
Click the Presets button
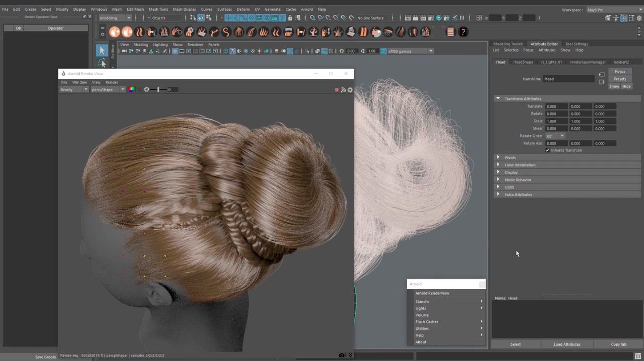point(620,79)
